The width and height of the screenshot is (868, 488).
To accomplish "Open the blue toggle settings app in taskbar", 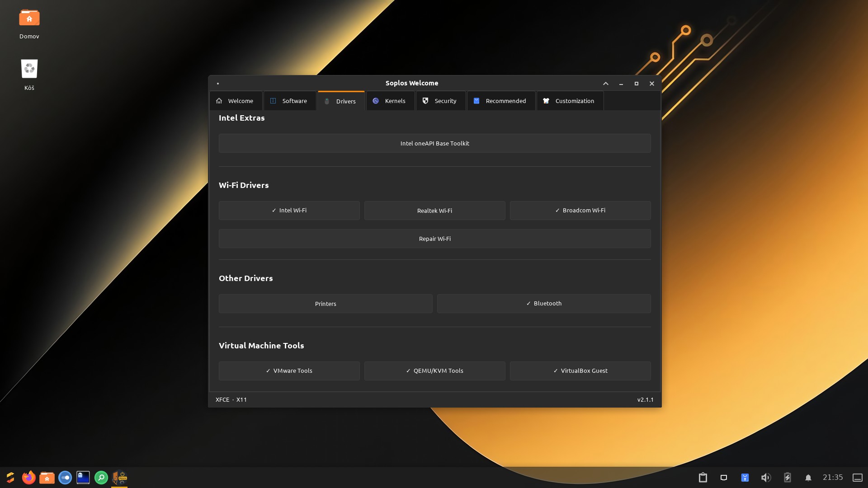I will (65, 478).
